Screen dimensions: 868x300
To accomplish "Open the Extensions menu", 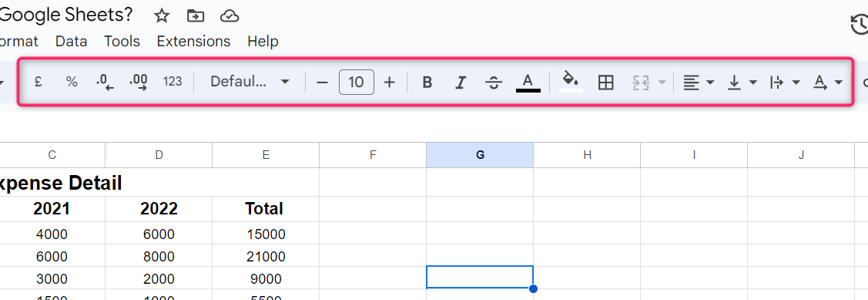I will [194, 41].
